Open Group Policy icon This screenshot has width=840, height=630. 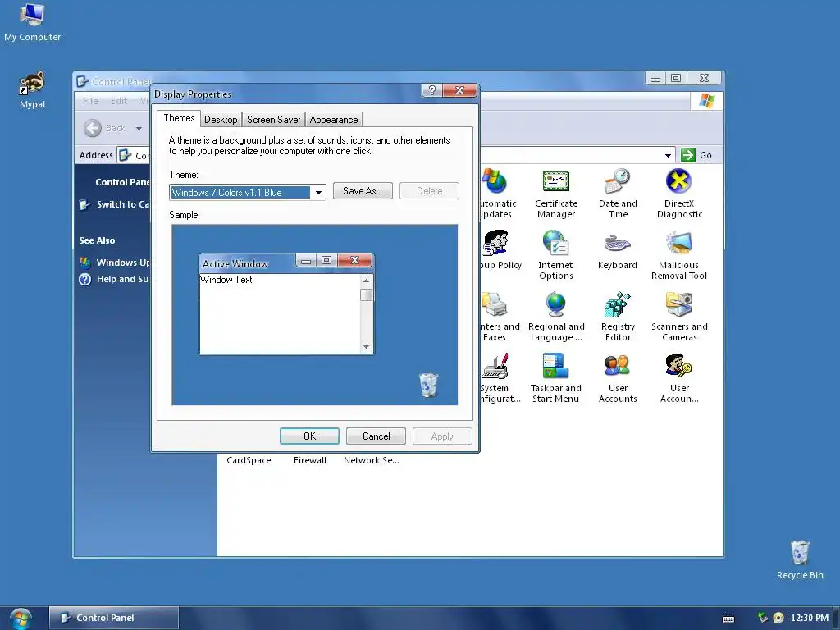tap(501, 250)
